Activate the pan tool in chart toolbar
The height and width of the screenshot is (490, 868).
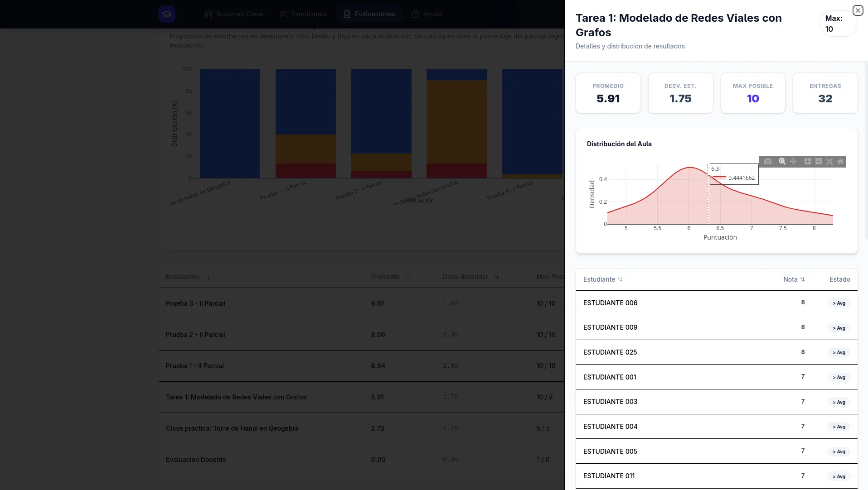(793, 162)
